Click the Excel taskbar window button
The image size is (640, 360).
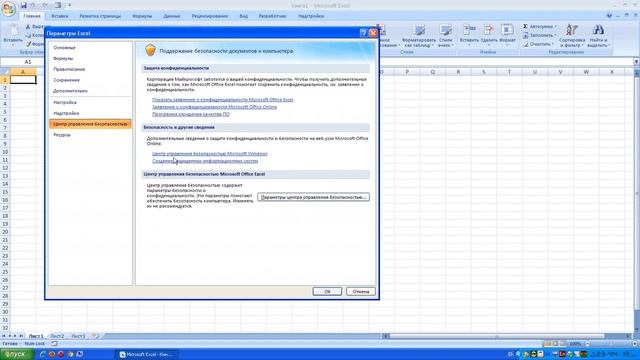(146, 354)
